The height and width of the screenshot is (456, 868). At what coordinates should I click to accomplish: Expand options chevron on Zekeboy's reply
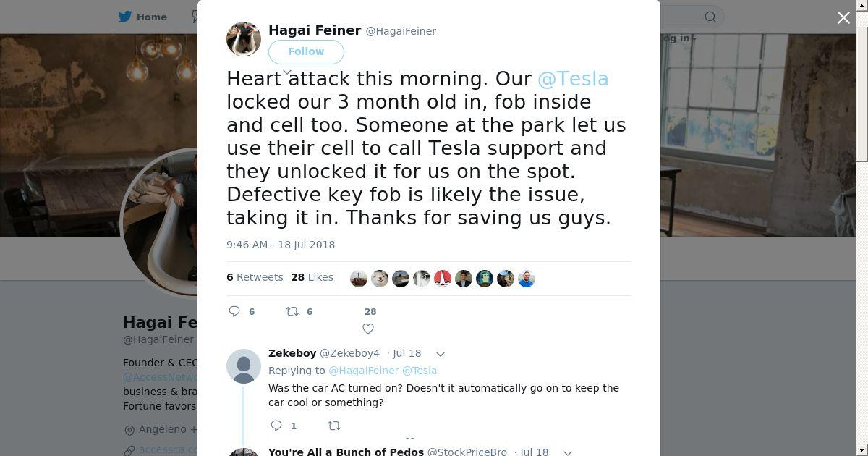click(x=440, y=354)
